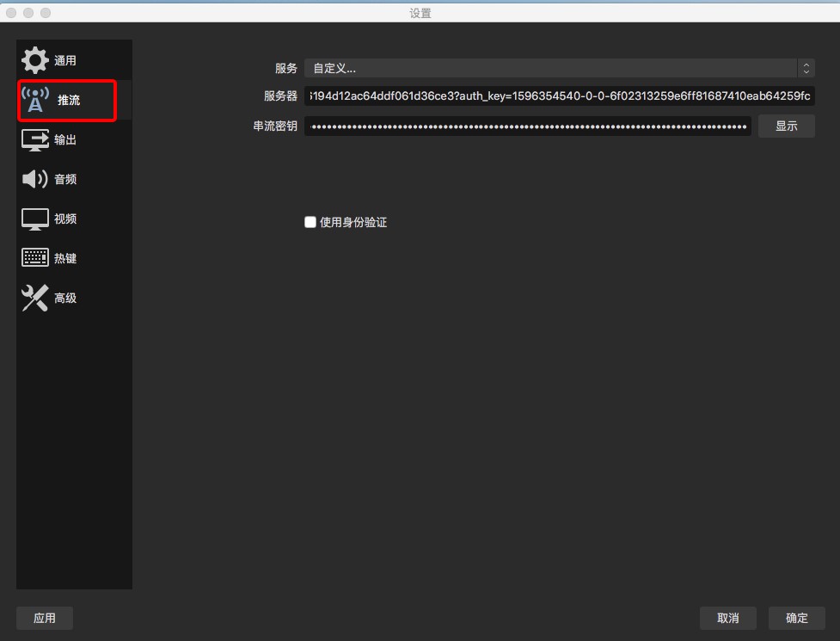
Task: Switch to the 音频 tab label
Action: [65, 180]
